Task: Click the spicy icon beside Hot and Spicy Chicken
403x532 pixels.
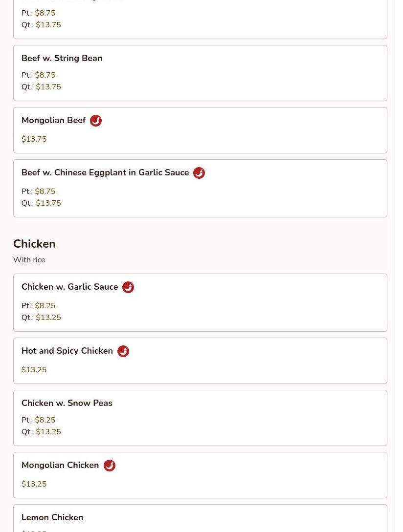Action: (x=123, y=351)
